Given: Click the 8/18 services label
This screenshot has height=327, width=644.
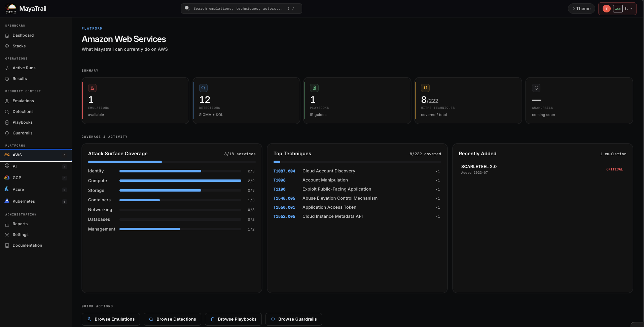Looking at the screenshot, I should (240, 154).
